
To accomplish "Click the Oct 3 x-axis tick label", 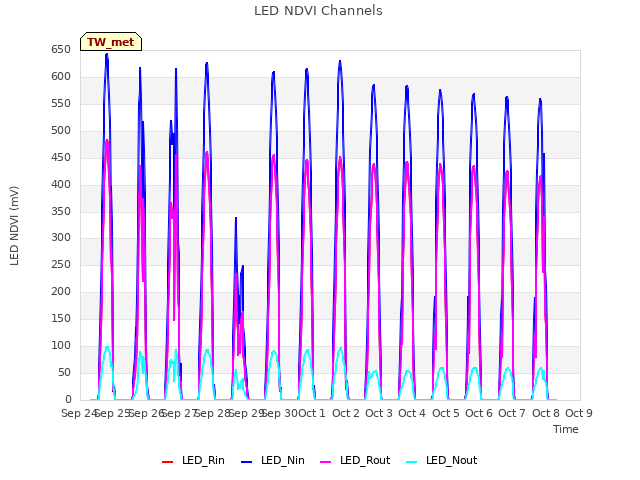I will [x=379, y=413].
